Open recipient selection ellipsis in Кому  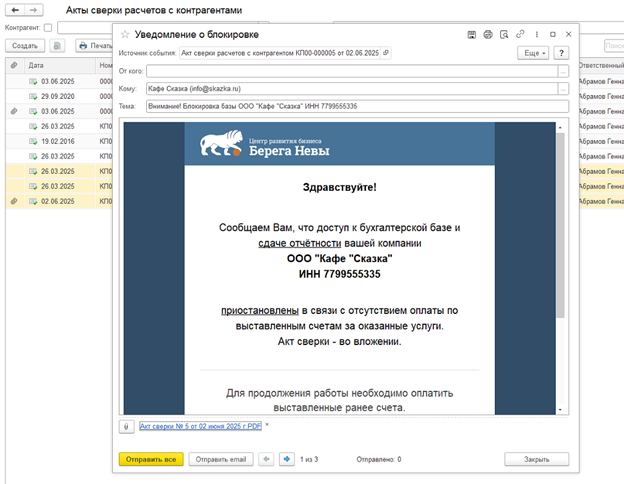(x=563, y=89)
